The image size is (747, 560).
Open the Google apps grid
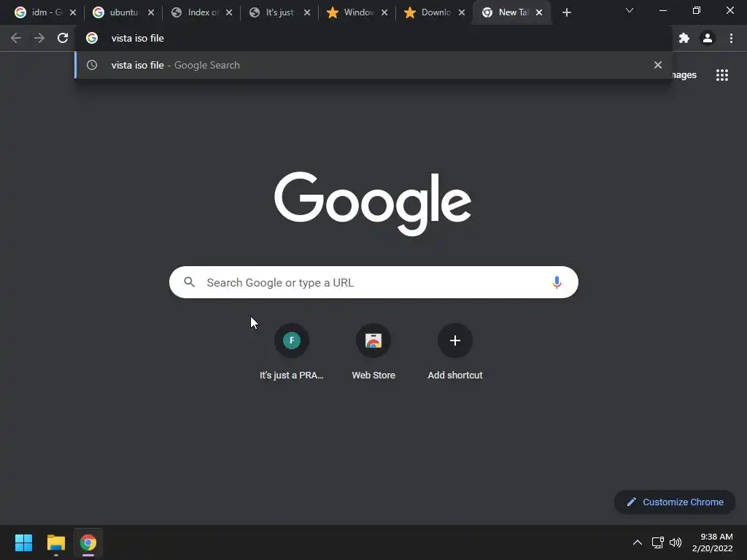coord(722,75)
